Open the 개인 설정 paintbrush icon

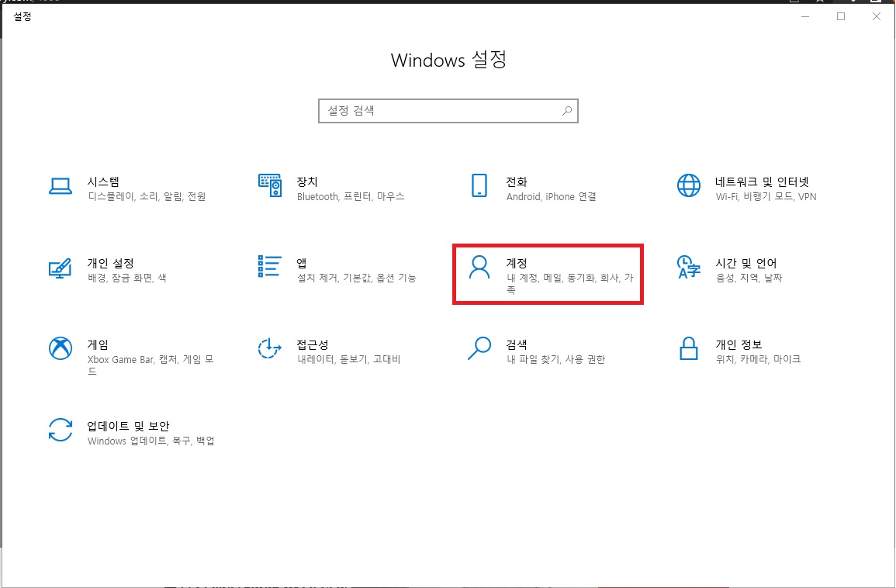[60, 268]
